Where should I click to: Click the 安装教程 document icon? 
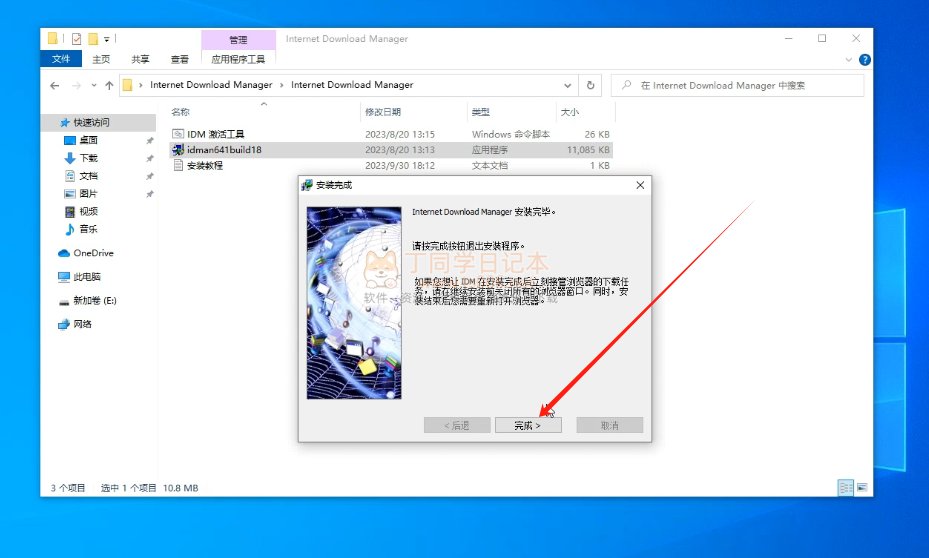point(178,165)
